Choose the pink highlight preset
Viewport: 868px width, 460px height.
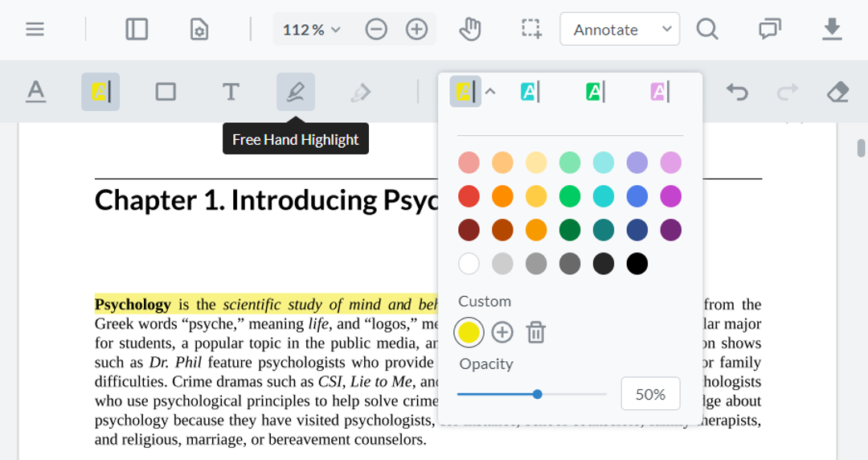point(660,92)
